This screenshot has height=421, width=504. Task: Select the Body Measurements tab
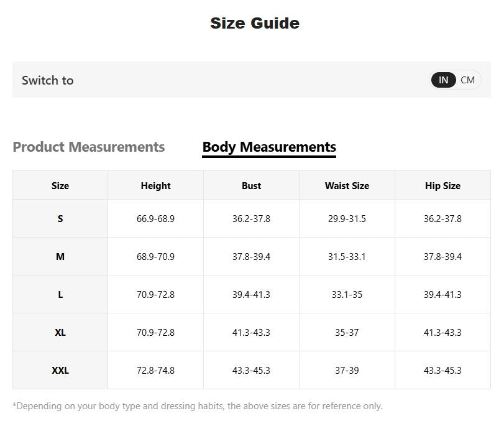pyautogui.click(x=269, y=147)
